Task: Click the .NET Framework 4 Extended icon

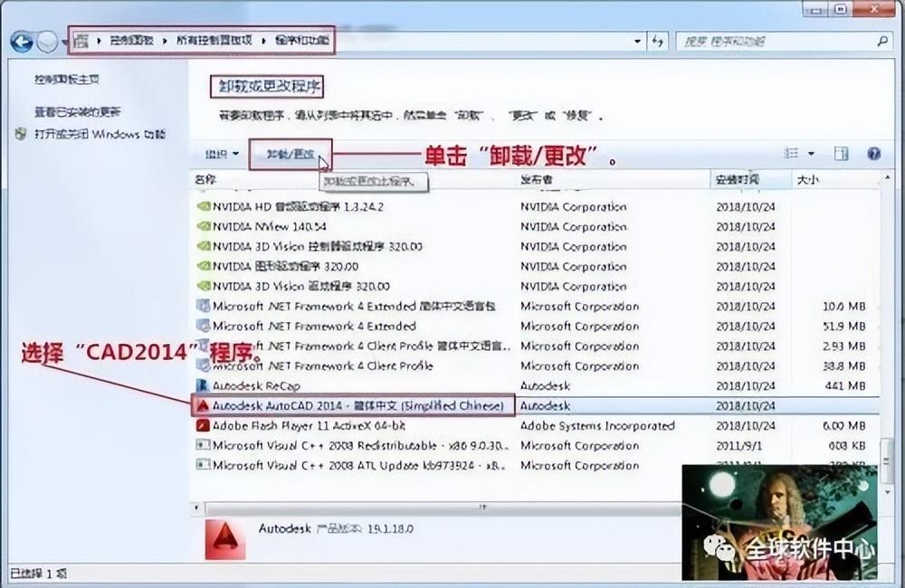Action: click(x=203, y=326)
